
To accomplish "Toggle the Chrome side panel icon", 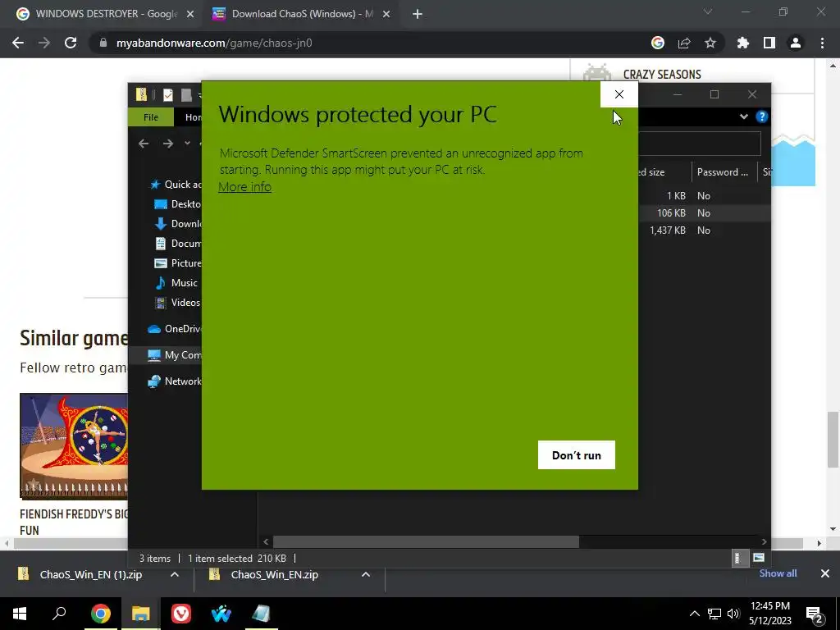I will [769, 43].
